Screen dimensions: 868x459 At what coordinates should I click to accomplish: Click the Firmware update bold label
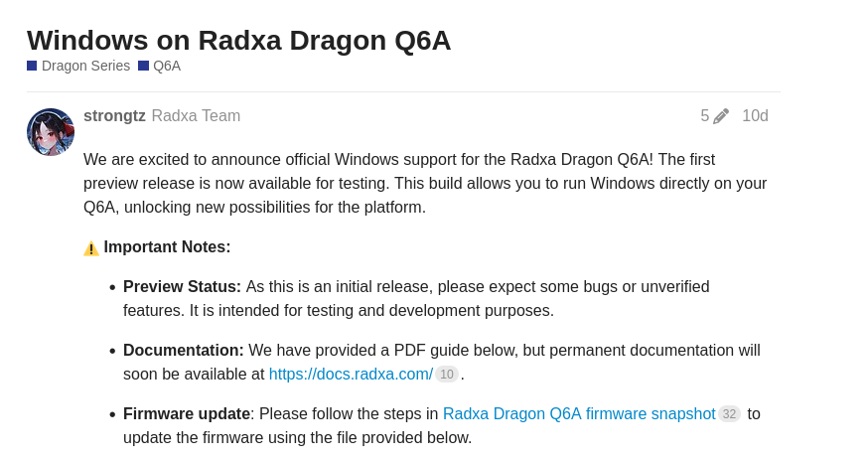[187, 414]
